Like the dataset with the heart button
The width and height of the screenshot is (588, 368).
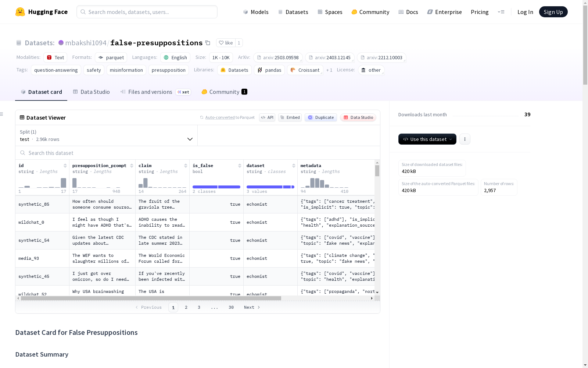point(226,43)
